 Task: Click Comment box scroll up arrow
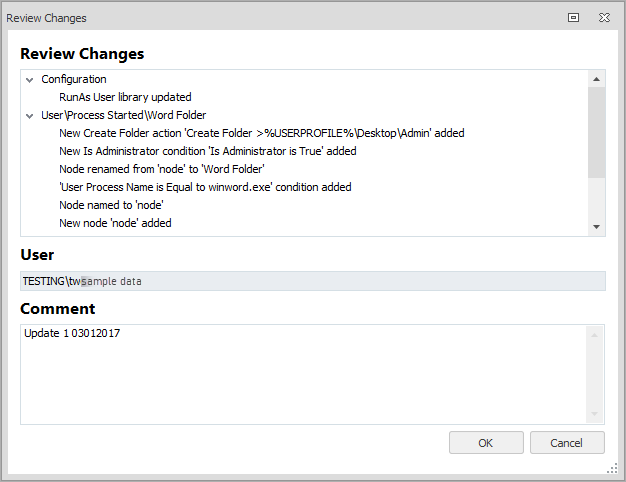[x=597, y=332]
